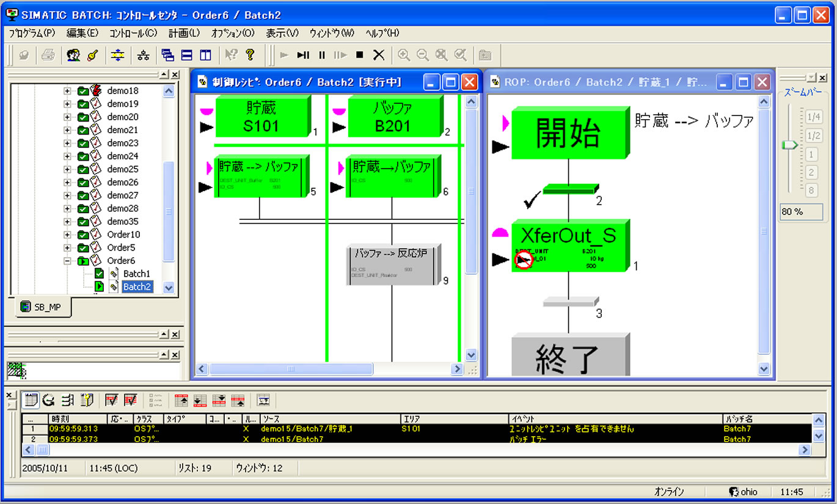Pause the running batch
Viewport: 837px width, 504px height.
click(322, 55)
